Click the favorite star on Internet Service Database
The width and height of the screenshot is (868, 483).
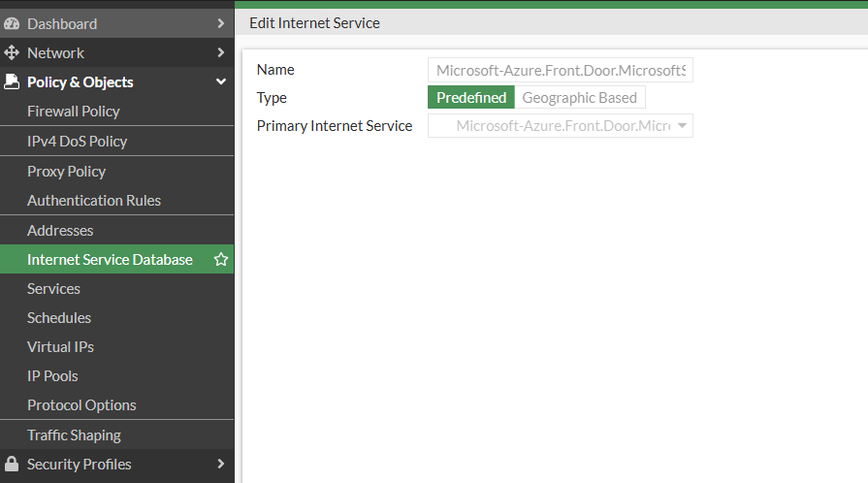[x=220, y=260]
